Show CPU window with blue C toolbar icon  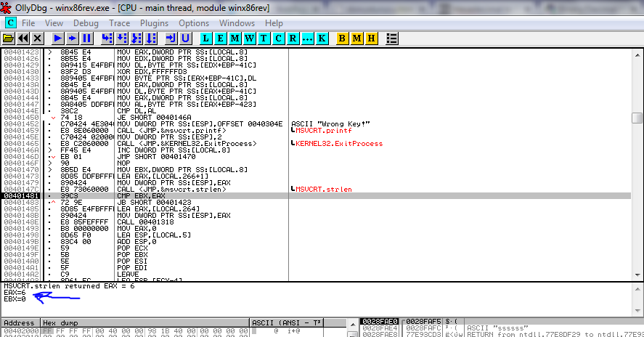click(x=279, y=38)
